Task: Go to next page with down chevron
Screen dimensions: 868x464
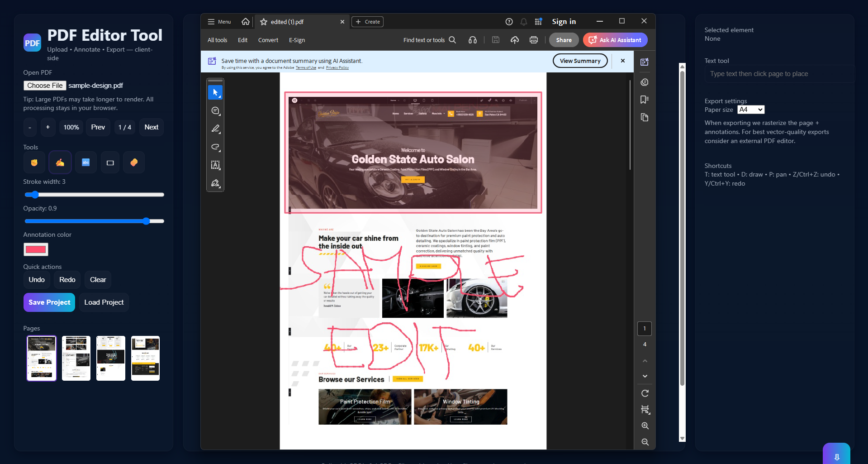Action: pos(645,376)
